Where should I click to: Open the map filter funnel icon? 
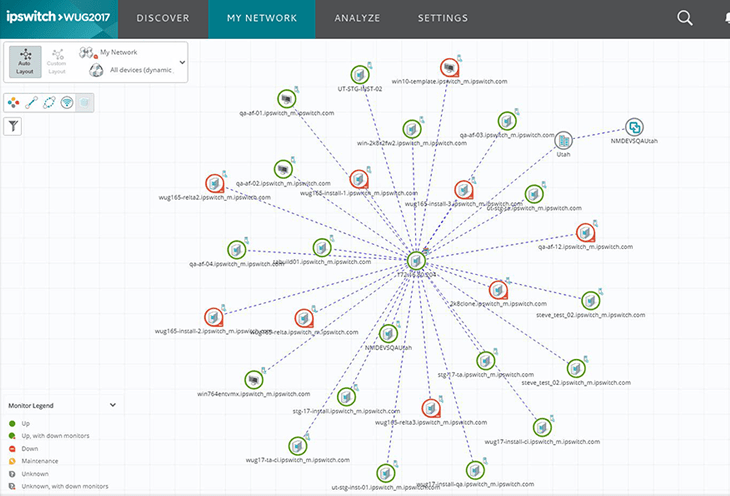click(x=13, y=126)
